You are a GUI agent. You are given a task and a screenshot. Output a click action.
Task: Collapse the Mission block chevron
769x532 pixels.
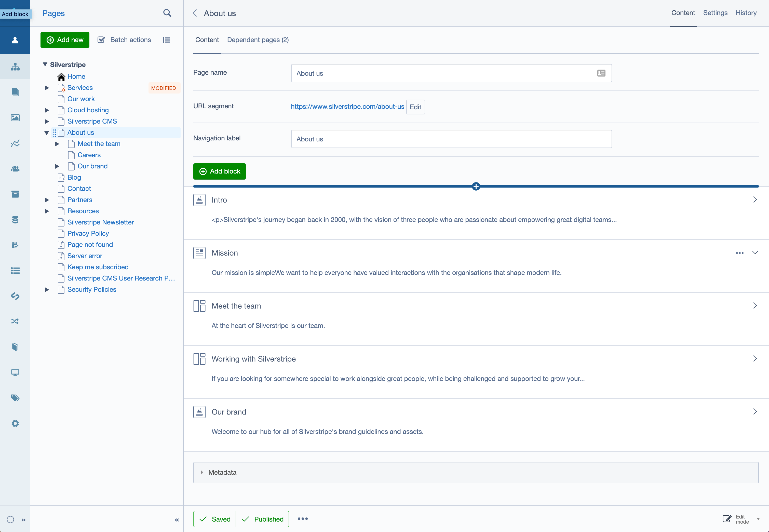(x=755, y=253)
